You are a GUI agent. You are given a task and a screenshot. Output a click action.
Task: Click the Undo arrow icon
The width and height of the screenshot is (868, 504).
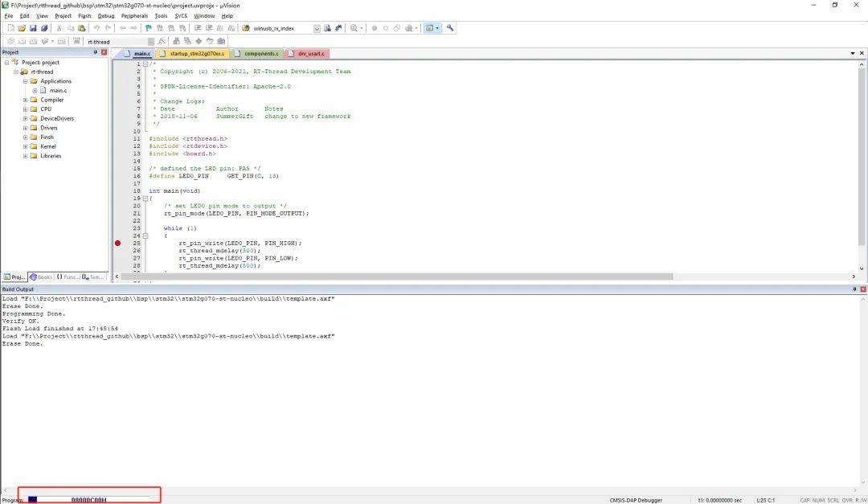click(x=96, y=28)
